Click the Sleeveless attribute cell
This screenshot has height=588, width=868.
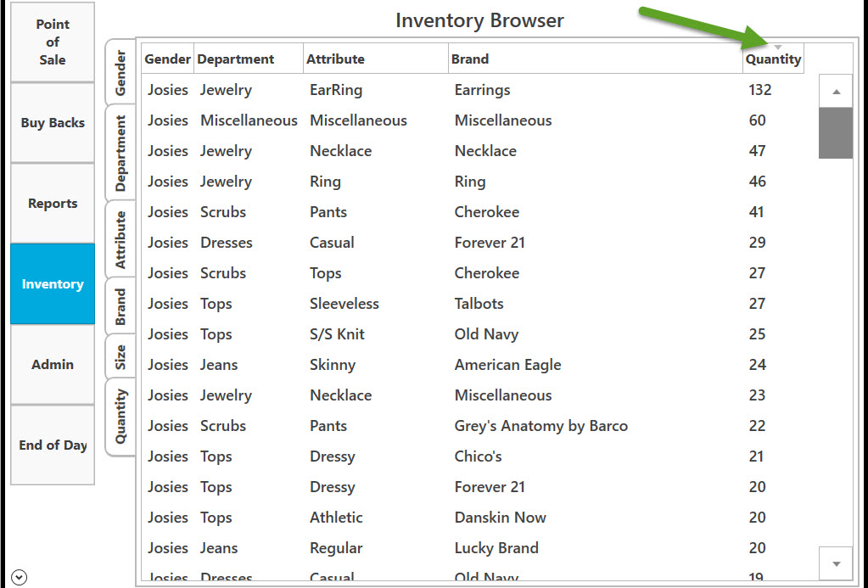pos(344,304)
